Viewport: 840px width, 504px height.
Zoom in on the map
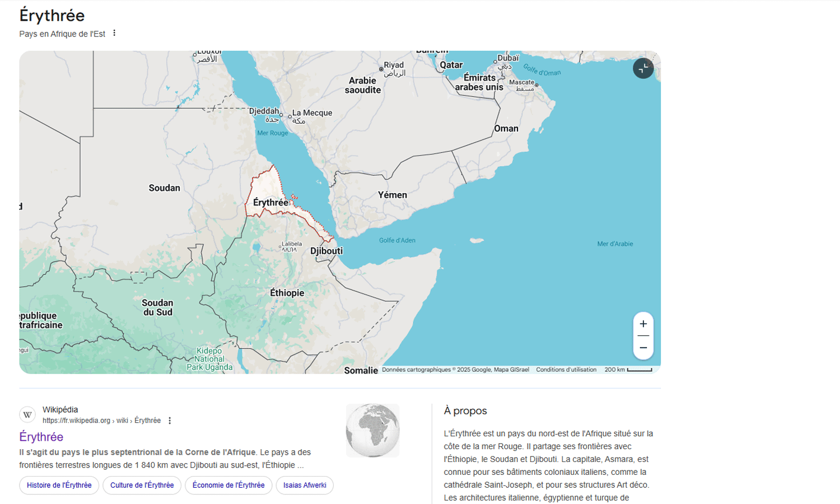pyautogui.click(x=643, y=324)
